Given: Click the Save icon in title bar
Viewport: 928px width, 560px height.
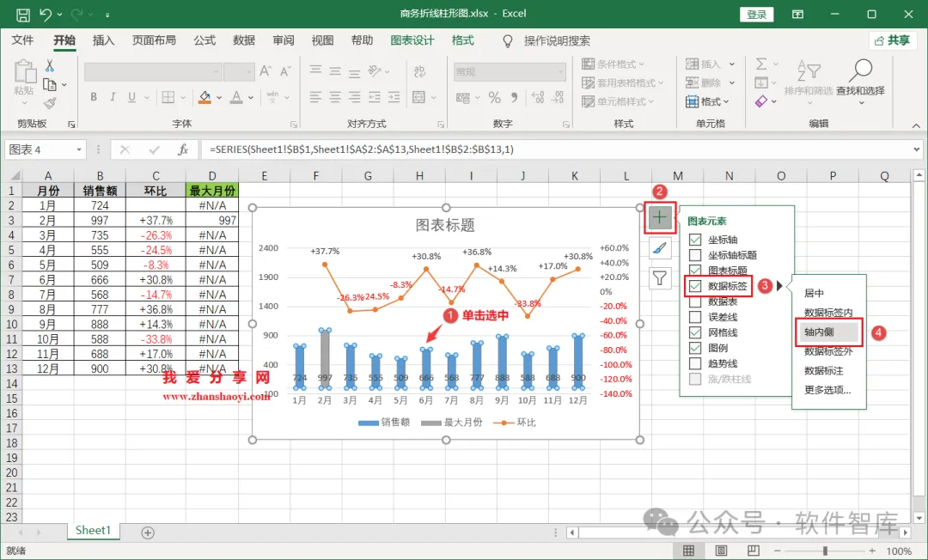Looking at the screenshot, I should 23,15.
